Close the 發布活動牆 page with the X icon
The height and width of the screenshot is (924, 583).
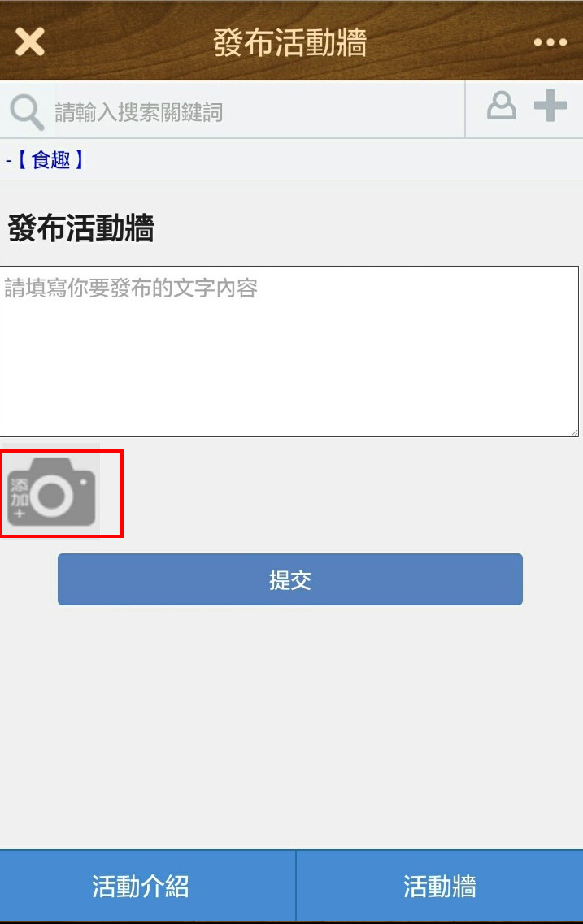(x=29, y=41)
